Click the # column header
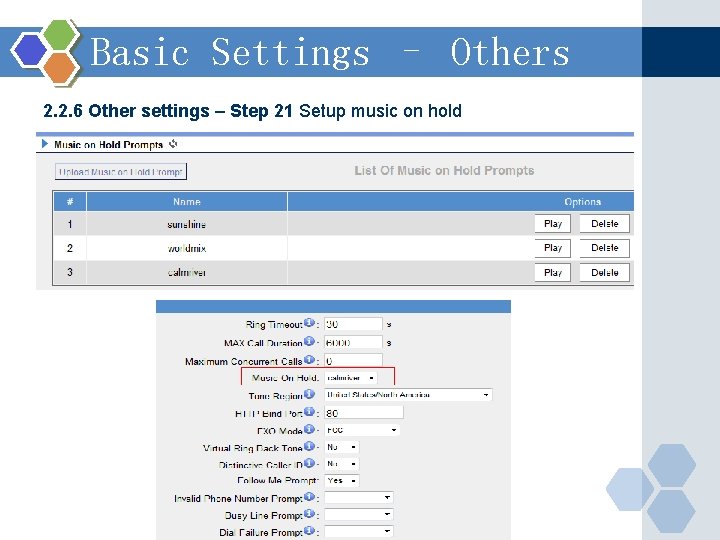 tap(70, 202)
